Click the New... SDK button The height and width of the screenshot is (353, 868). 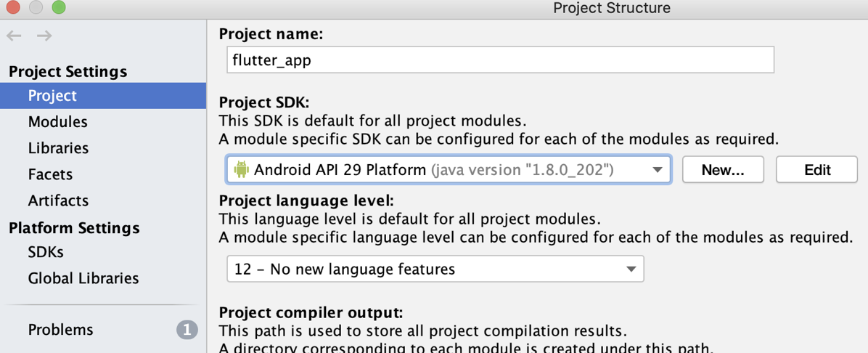[723, 169]
